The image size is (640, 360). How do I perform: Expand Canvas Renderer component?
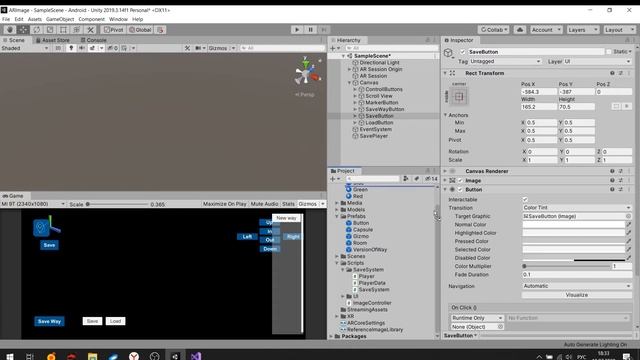click(445, 171)
